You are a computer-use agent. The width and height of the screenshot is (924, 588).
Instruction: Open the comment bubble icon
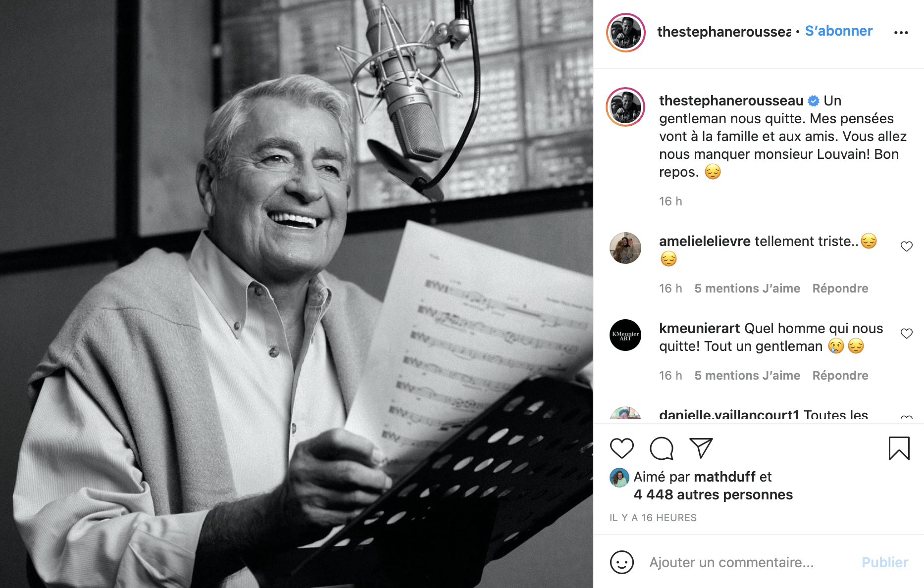pos(661,448)
